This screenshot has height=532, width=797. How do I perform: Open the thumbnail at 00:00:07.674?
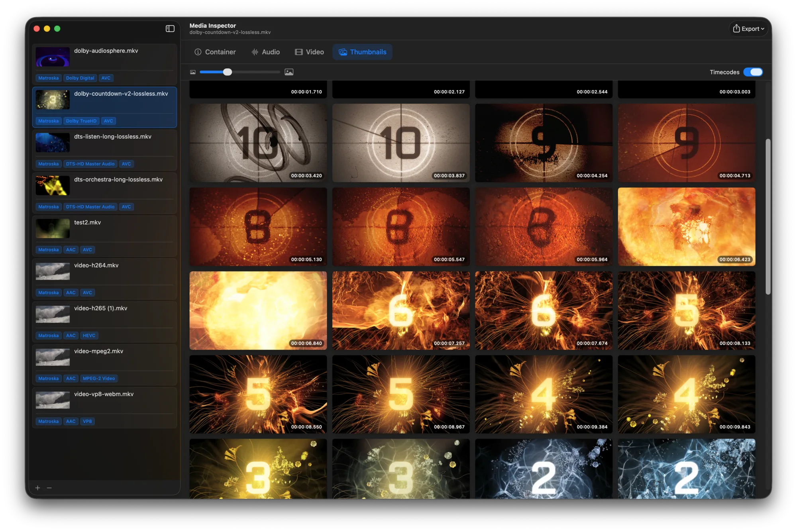(544, 310)
